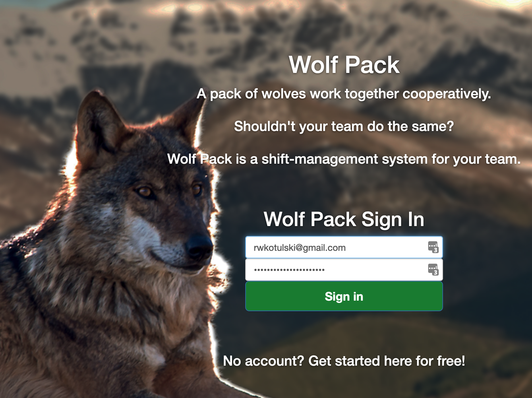
Task: Place cursor in the password dots
Action: 289,270
